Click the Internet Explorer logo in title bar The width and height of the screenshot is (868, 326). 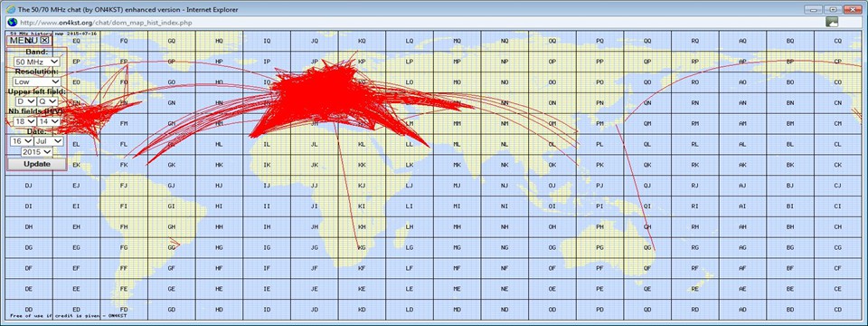11,9
